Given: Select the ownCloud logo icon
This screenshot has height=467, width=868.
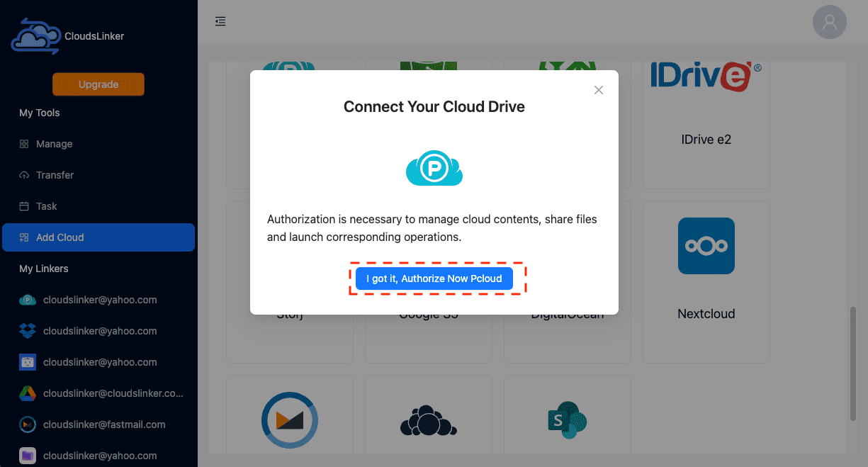Looking at the screenshot, I should (x=429, y=420).
